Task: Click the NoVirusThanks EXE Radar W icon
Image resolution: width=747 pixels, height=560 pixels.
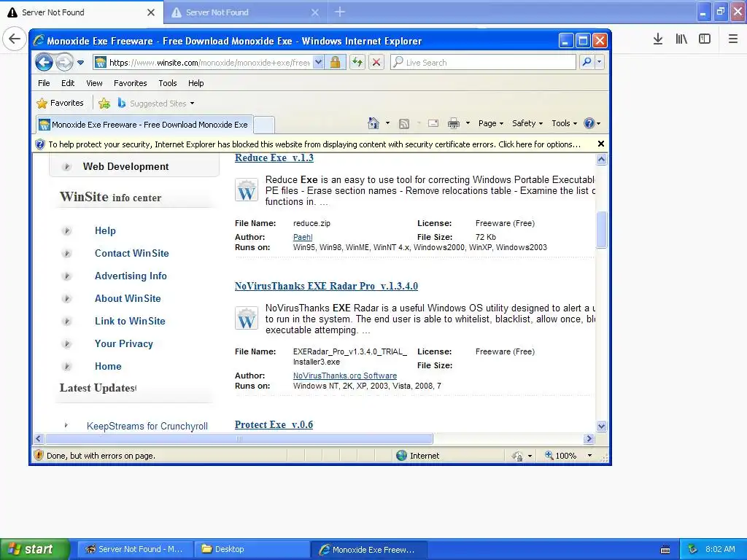Action: pos(247,319)
